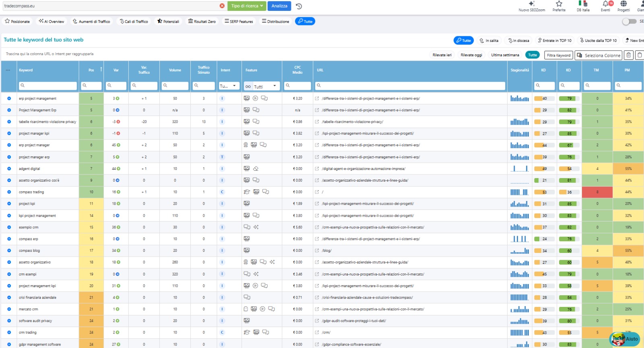
Task: Switch to the Cali di Traffico tab
Action: pos(134,21)
